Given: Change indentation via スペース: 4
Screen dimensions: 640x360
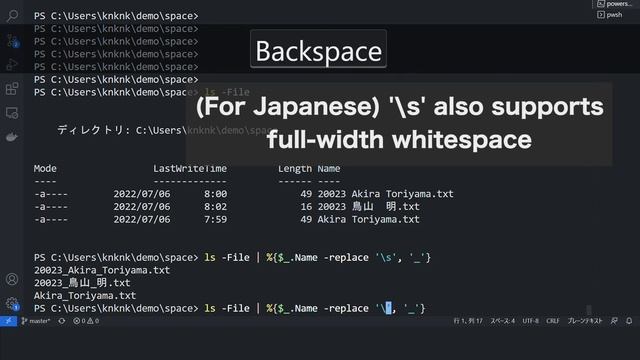Looking at the screenshot, I should click(502, 321).
